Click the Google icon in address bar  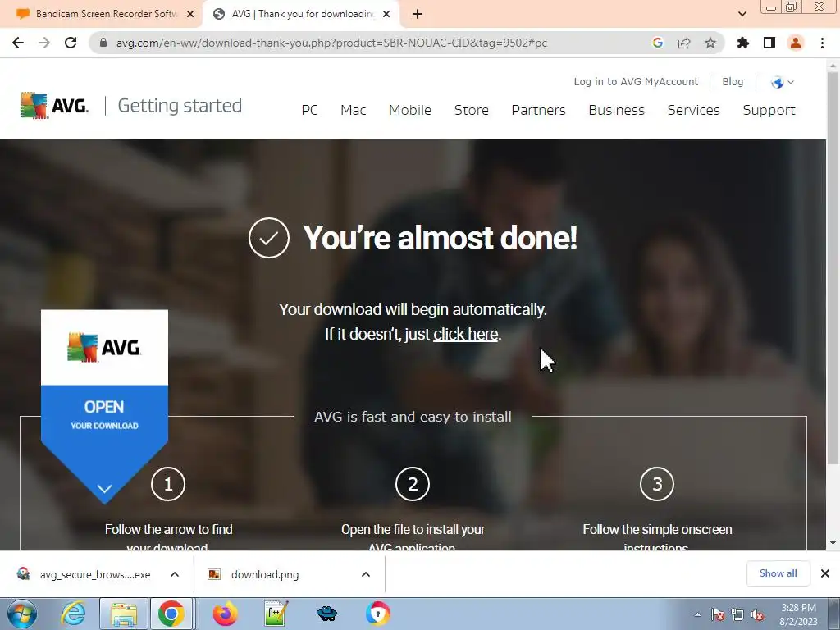658,43
